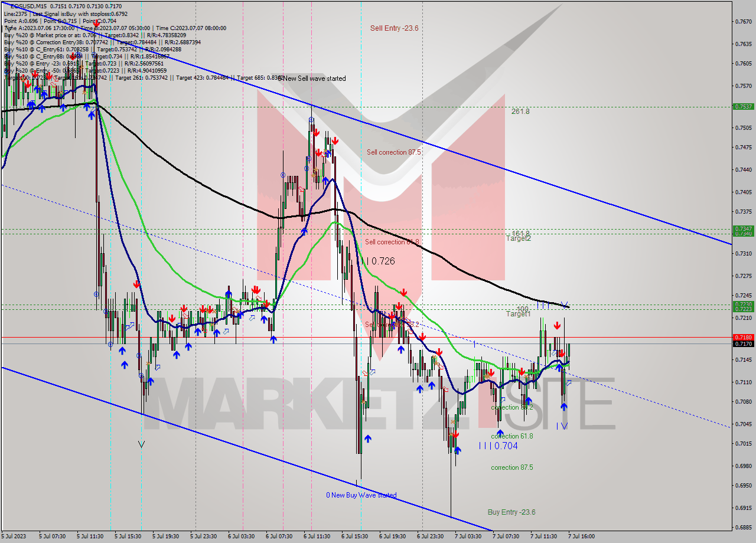756x543 pixels.
Task: Click the red 0.7180 price tag
Action: coord(743,337)
